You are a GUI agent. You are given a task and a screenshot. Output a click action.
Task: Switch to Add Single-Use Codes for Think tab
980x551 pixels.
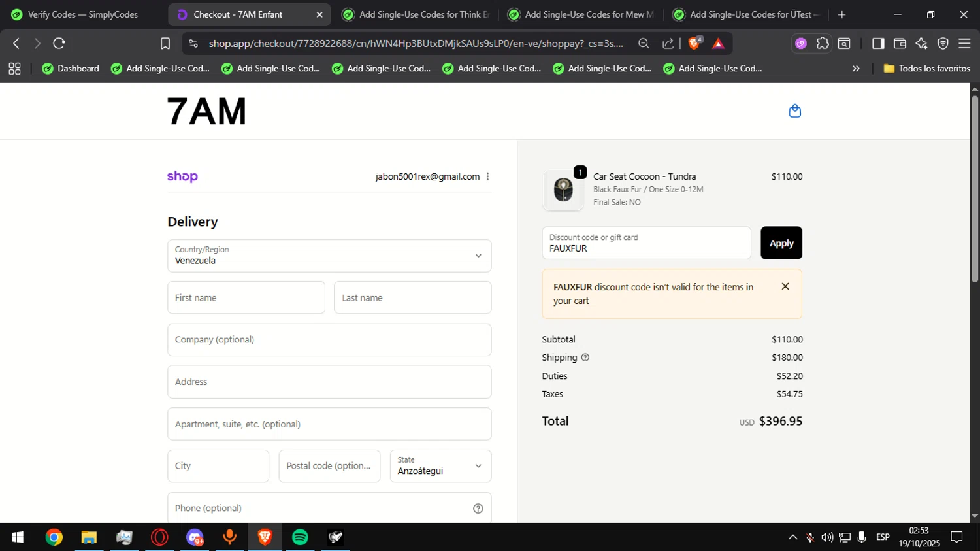pyautogui.click(x=416, y=14)
